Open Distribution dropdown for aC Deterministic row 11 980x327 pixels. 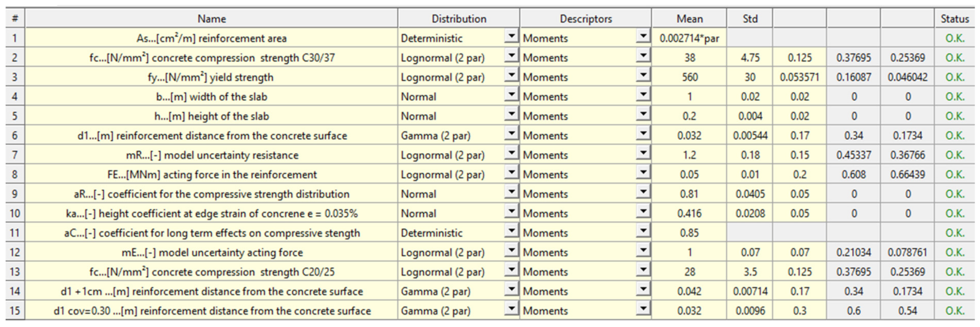(x=511, y=232)
